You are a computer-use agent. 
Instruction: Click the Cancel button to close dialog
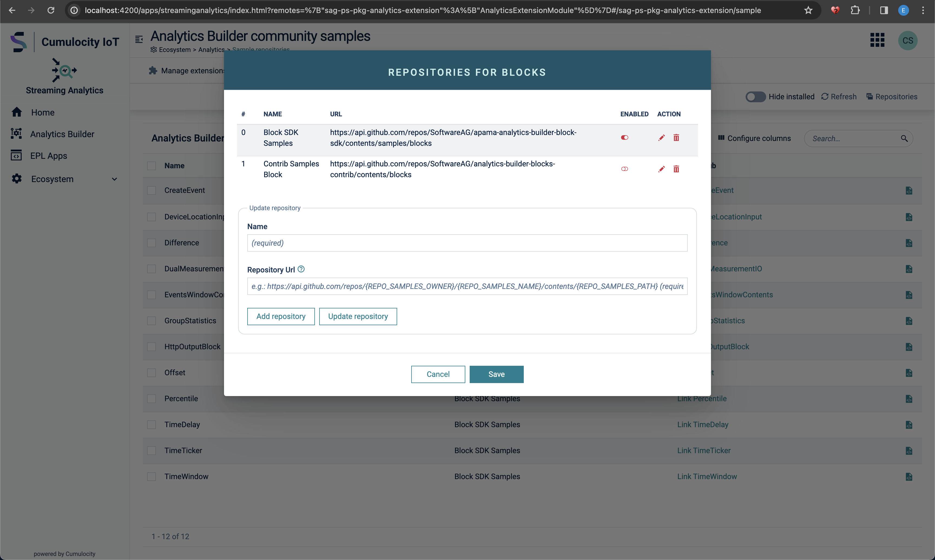[438, 374]
